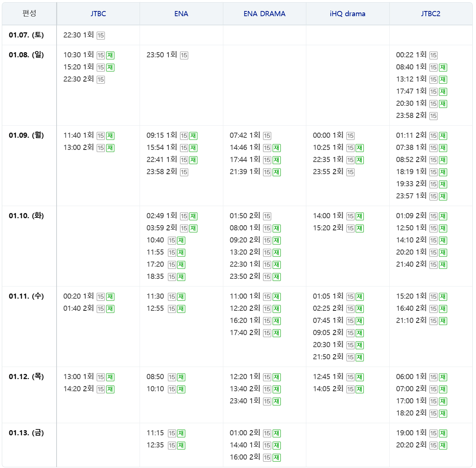
Task: Click the 15 rating badge beside JTBC2 23:58 2회
Action: (x=433, y=116)
